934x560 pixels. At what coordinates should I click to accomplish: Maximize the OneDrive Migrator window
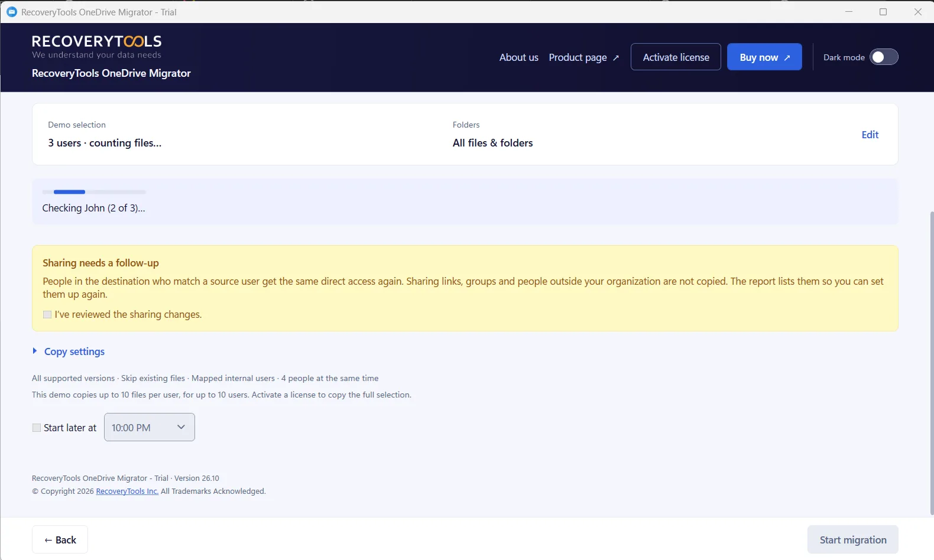tap(883, 12)
